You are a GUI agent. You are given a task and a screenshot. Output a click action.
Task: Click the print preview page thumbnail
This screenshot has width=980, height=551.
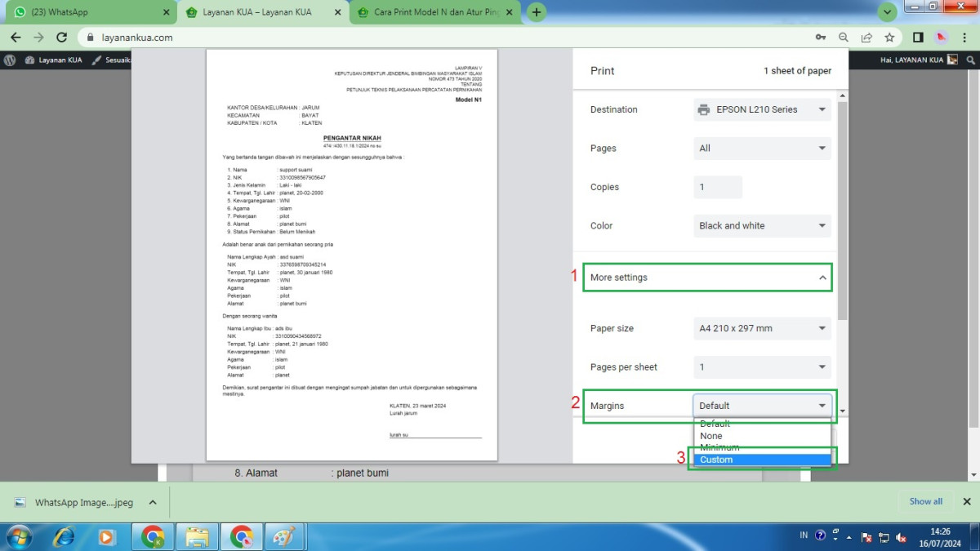(351, 255)
